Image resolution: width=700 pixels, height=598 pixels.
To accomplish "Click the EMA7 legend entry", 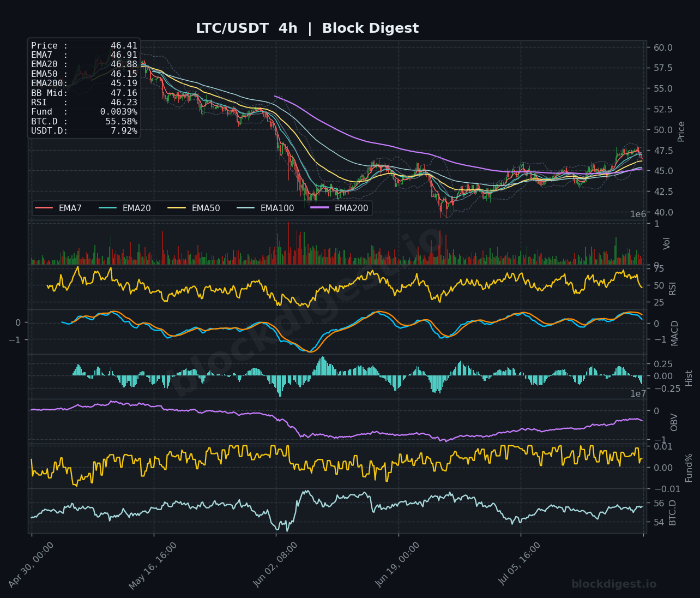I will click(x=58, y=208).
